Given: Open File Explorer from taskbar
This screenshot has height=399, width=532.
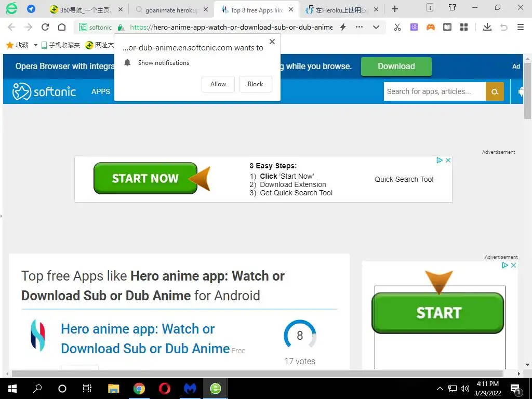Looking at the screenshot, I should (114, 389).
